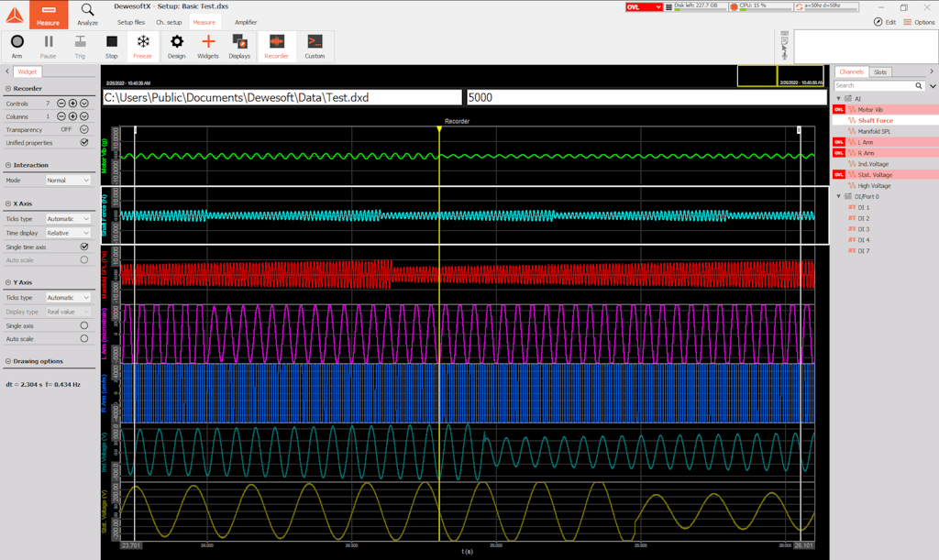Enable Y Axis Single axis
Image resolution: width=939 pixels, height=560 pixels.
coord(84,325)
